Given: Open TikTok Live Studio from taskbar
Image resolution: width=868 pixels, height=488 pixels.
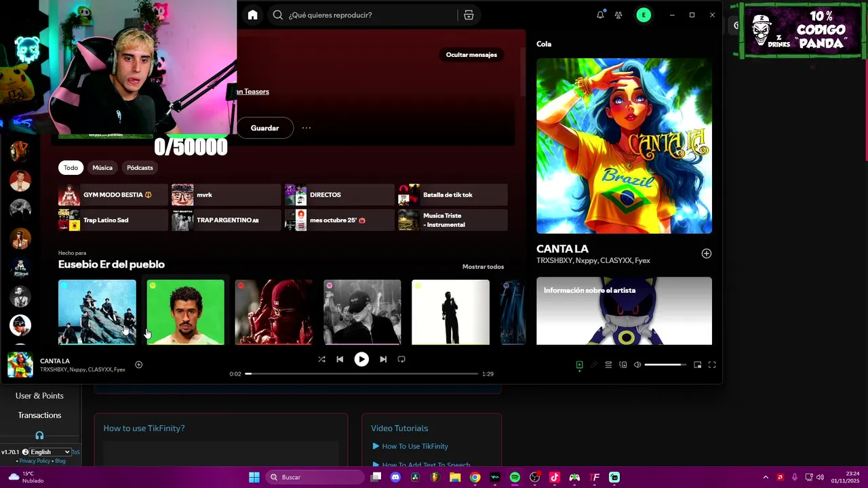Looking at the screenshot, I should pyautogui.click(x=555, y=477).
